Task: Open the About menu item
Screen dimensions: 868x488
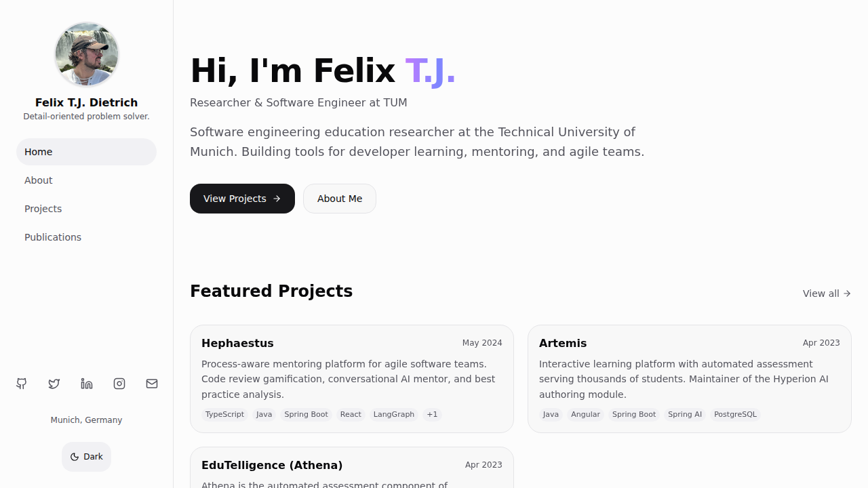Action: click(x=39, y=180)
